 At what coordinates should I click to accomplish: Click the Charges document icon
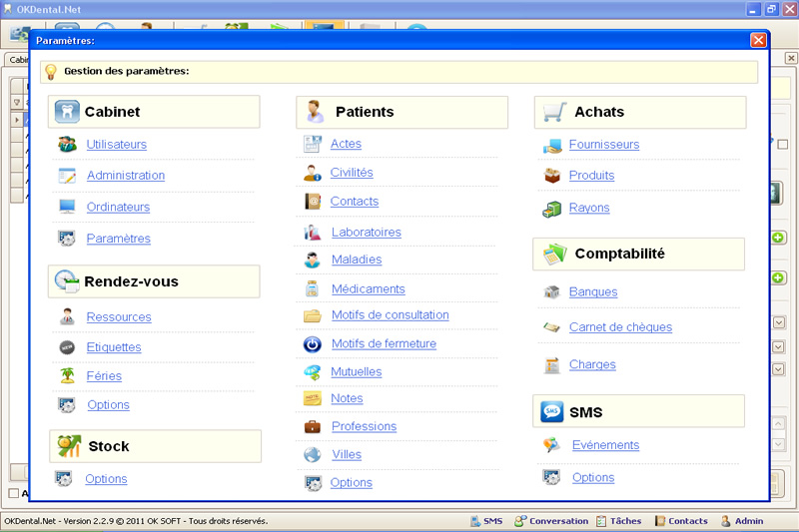click(x=552, y=365)
